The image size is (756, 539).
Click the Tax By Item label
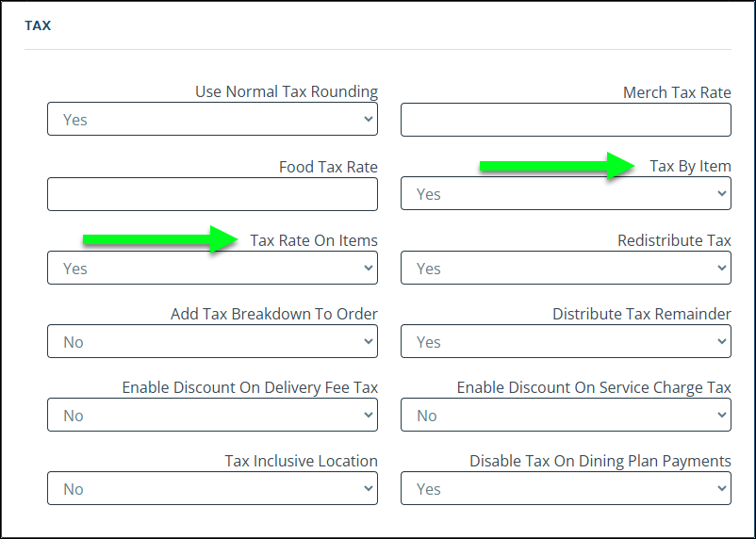click(690, 166)
